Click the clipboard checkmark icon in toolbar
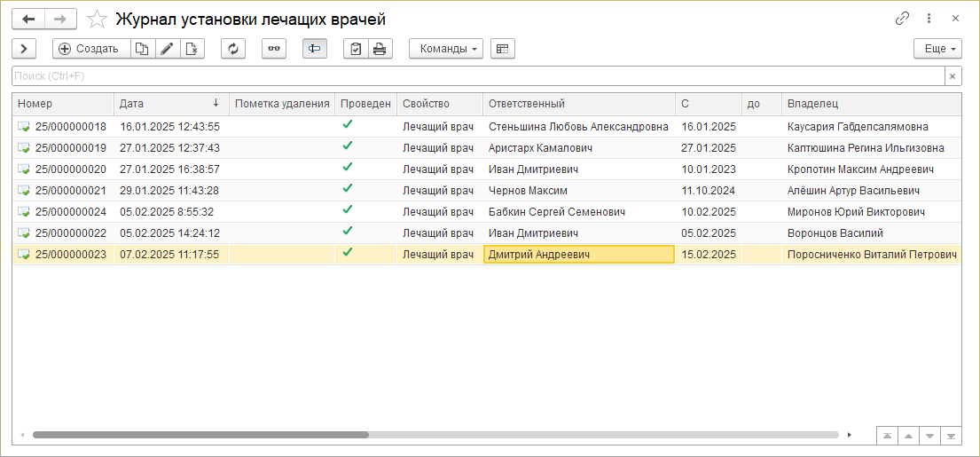The width and height of the screenshot is (980, 457). coord(356,49)
